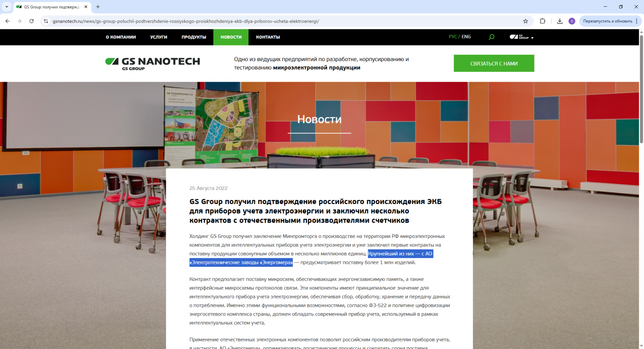Screen dimensions: 644x349
Task: Open the НОВОСТИ menu item
Action: point(231,37)
